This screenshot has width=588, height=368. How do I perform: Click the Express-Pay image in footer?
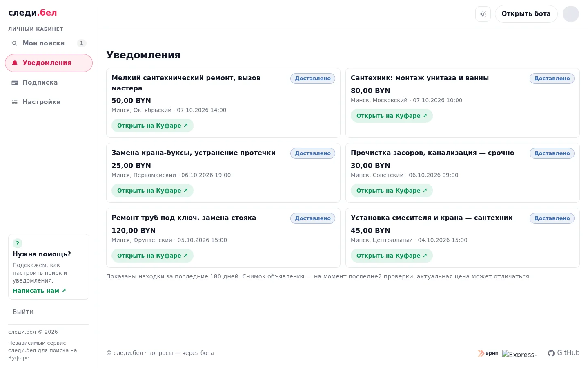click(x=519, y=354)
